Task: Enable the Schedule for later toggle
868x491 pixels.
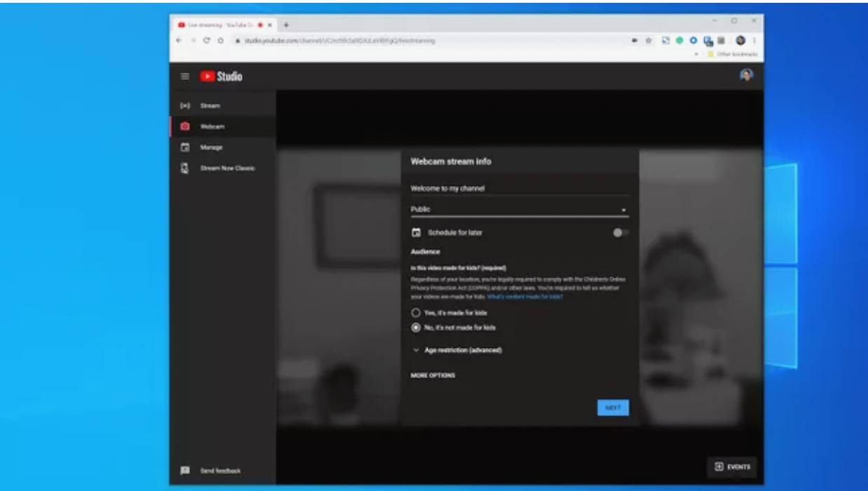Action: coord(620,233)
